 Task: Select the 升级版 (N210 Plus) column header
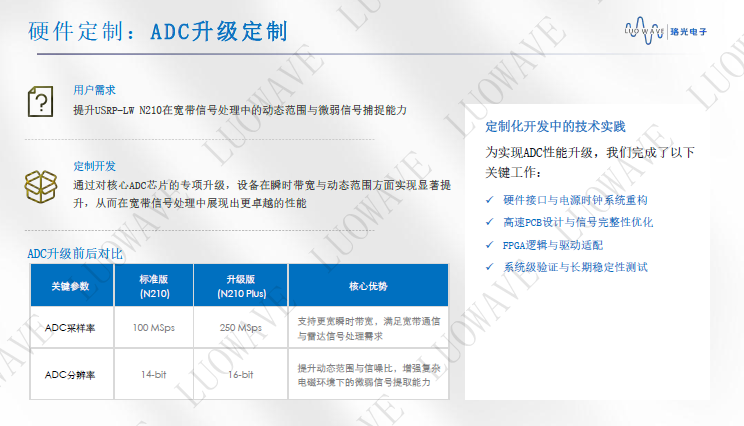tap(237, 287)
